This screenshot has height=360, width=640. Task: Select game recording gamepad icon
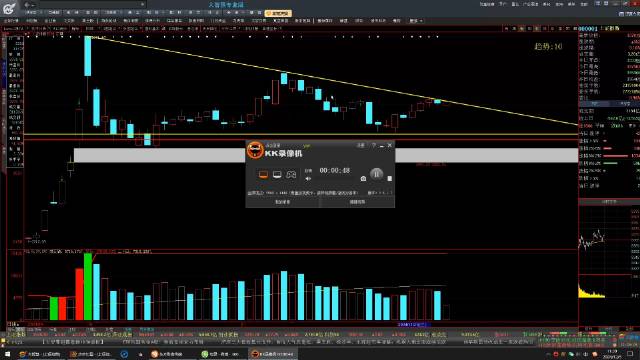pyautogui.click(x=291, y=175)
